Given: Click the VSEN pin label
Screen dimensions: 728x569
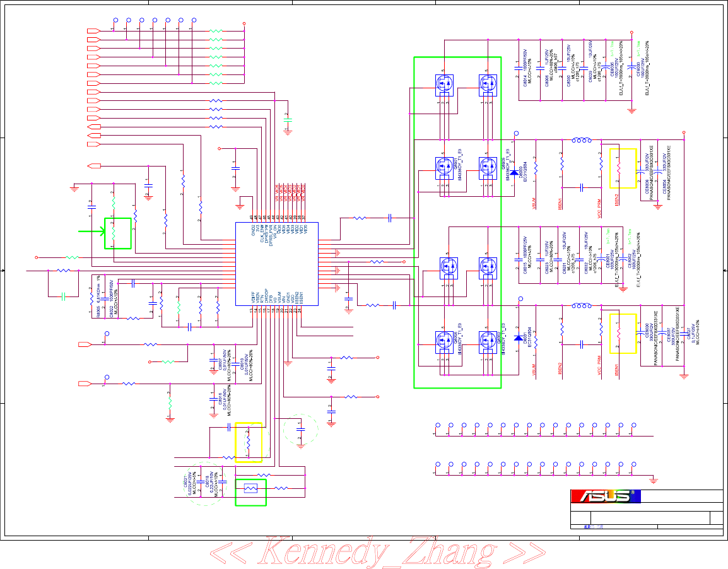Looking at the screenshot, I should point(257,298).
